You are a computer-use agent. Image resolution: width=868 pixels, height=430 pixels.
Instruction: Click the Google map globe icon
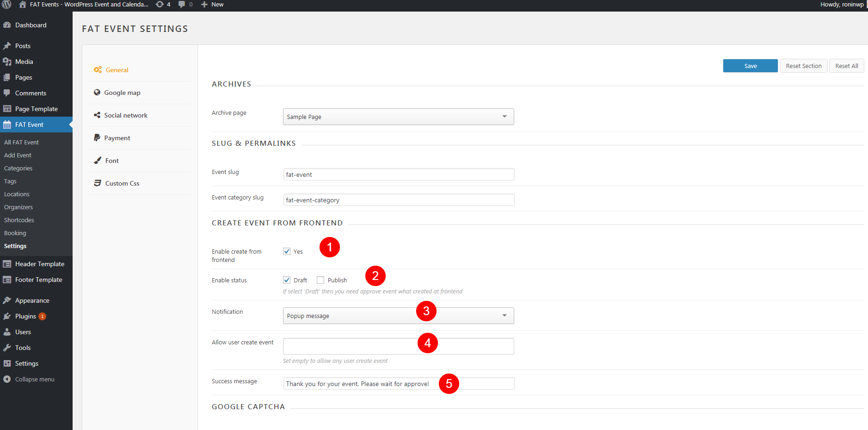point(97,93)
